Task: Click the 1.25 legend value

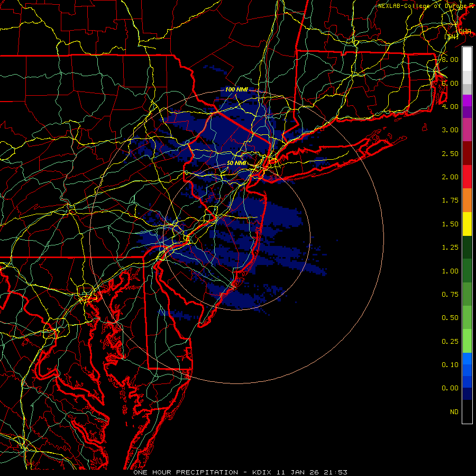Action: (x=450, y=248)
